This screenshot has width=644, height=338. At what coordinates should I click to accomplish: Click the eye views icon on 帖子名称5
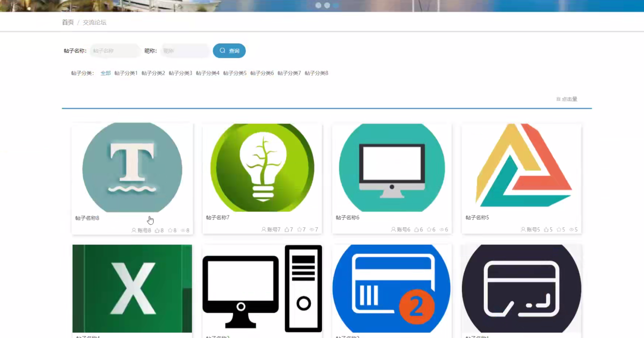(x=571, y=229)
